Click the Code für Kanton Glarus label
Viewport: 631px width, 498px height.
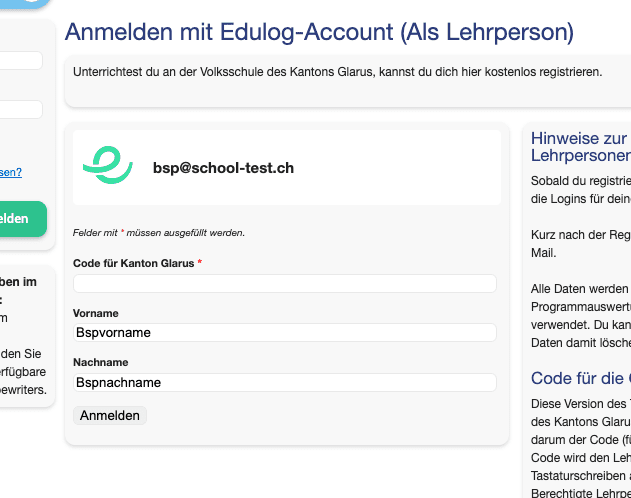pyautogui.click(x=134, y=263)
